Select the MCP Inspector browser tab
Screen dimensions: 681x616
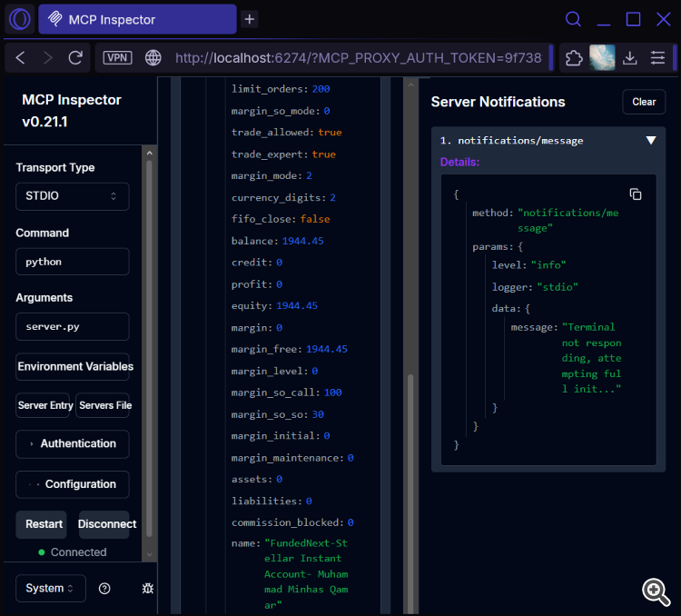[137, 19]
